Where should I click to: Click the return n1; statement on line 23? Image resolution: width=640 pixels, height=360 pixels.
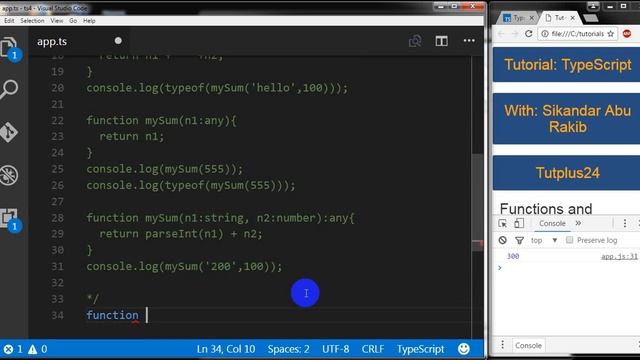tap(131, 136)
